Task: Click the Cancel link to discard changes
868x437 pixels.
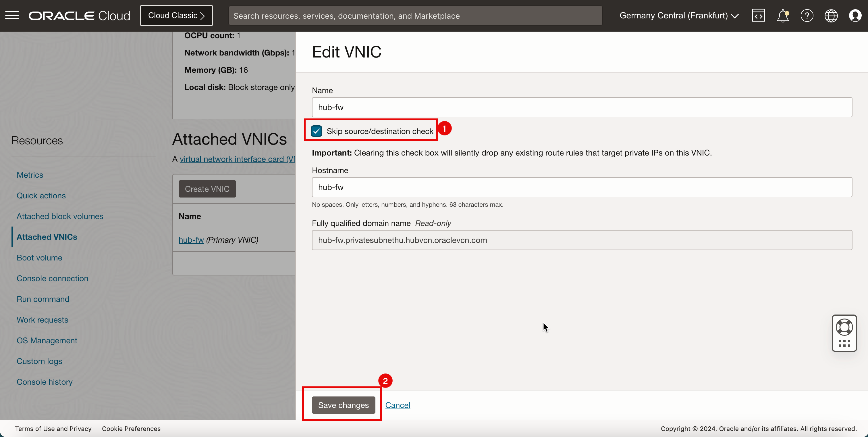Action: pyautogui.click(x=398, y=405)
